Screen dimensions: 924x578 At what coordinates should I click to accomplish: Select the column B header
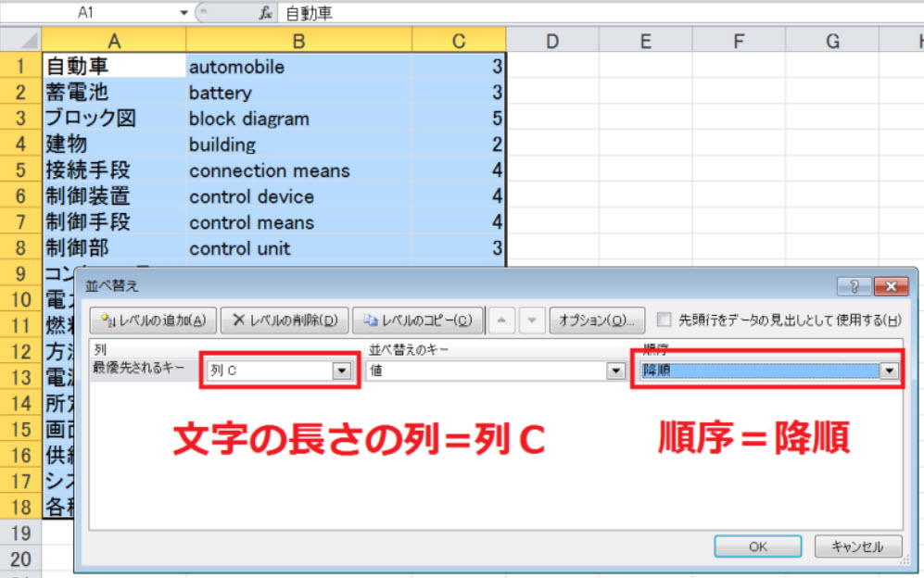pyautogui.click(x=298, y=40)
